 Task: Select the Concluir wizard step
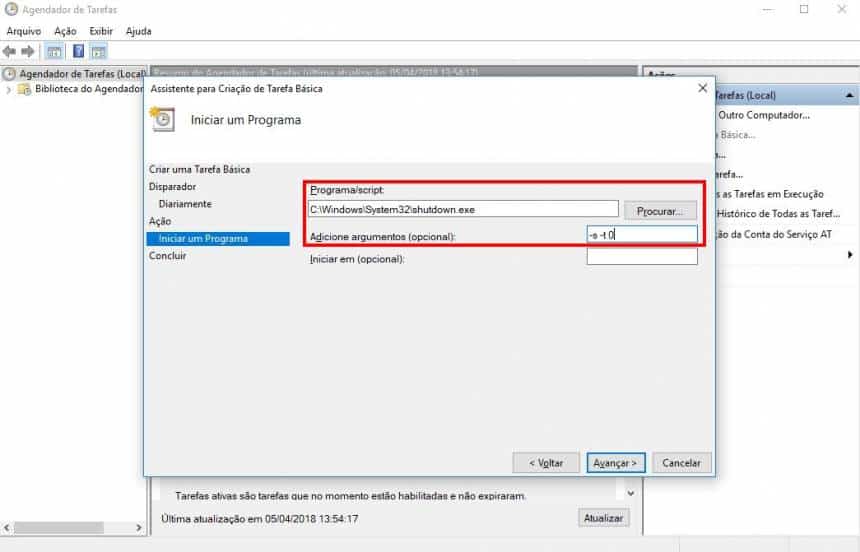(168, 256)
